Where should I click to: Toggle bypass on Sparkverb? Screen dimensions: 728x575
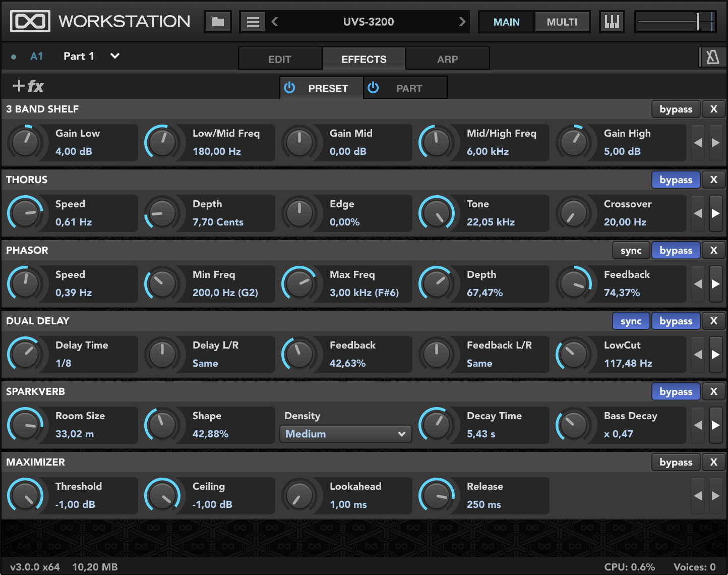(x=676, y=392)
